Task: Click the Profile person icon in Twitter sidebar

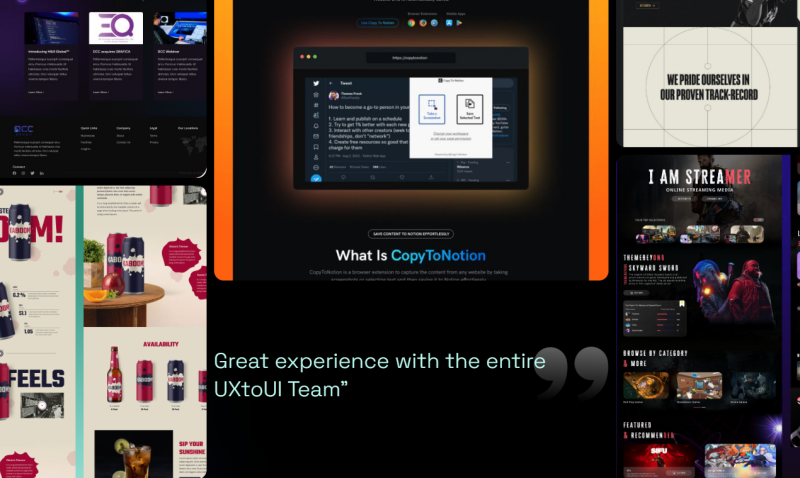Action: (x=316, y=157)
